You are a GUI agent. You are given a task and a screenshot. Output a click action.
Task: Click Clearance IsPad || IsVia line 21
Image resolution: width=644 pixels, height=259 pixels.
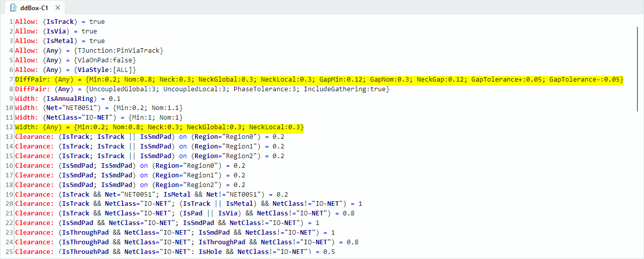point(184,214)
